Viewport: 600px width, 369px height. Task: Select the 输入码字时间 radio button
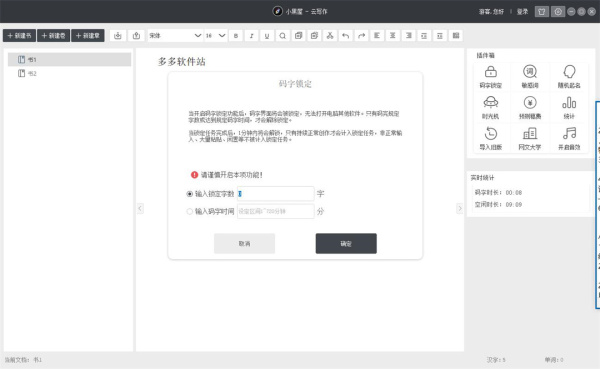[x=189, y=211]
